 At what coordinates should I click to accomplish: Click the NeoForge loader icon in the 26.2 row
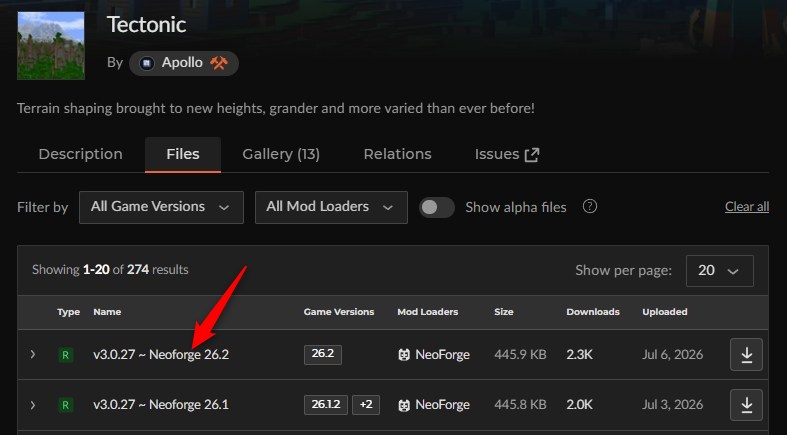[404, 355]
